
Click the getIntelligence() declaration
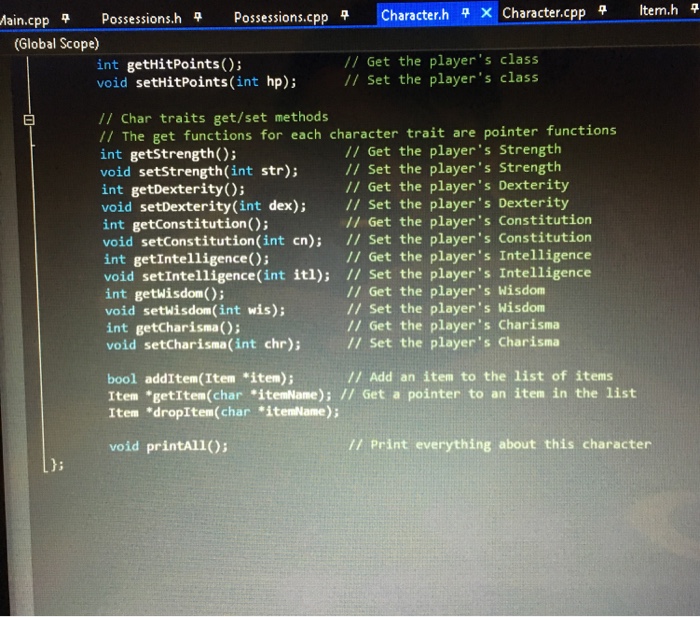[186, 259]
